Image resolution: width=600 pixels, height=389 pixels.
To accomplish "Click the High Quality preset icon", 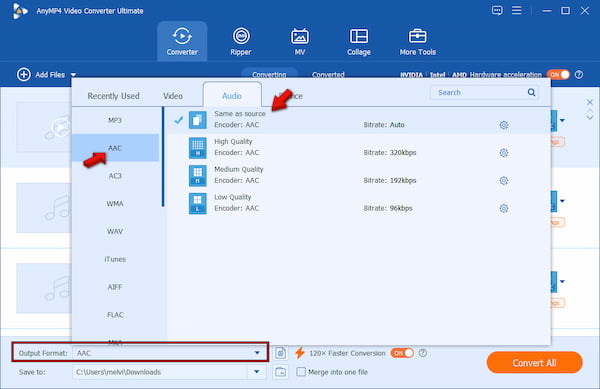I will pos(197,148).
